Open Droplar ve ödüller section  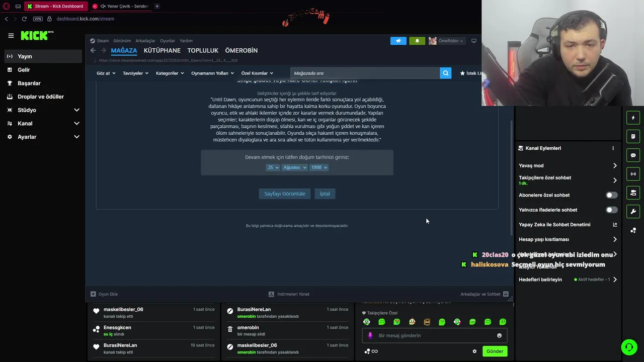click(43, 97)
